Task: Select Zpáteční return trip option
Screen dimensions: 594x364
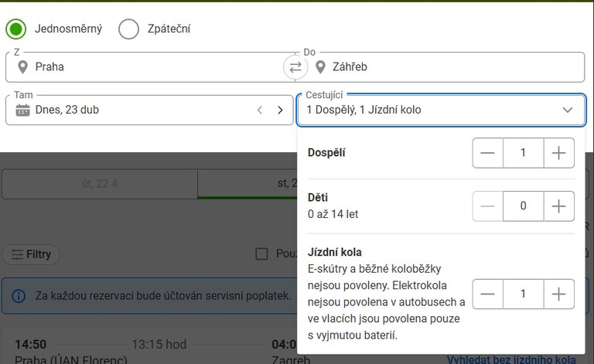Action: point(128,29)
